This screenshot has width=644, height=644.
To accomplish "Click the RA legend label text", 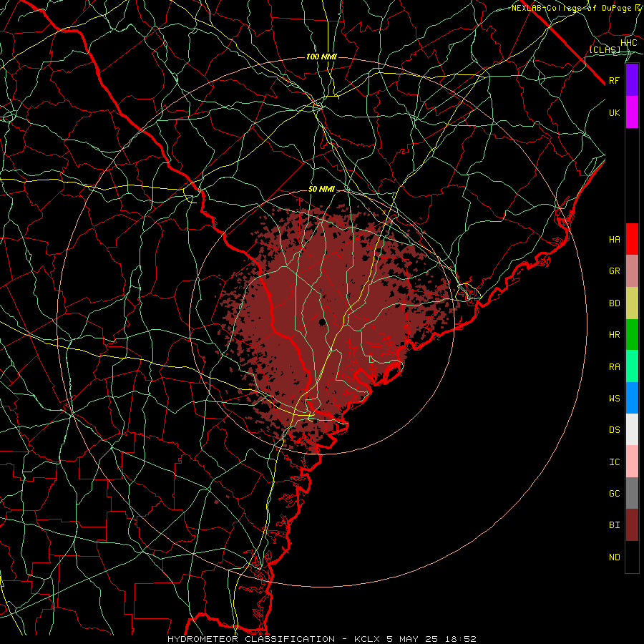I will coord(614,366).
